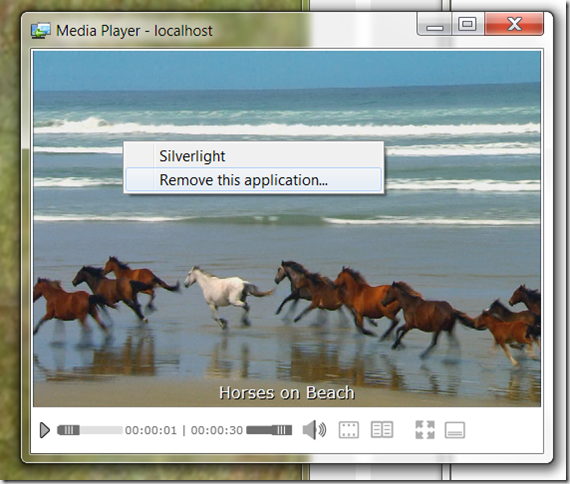The image size is (570, 484).
Task: Toggle the caption bar icon after full screen
Action: [x=455, y=430]
